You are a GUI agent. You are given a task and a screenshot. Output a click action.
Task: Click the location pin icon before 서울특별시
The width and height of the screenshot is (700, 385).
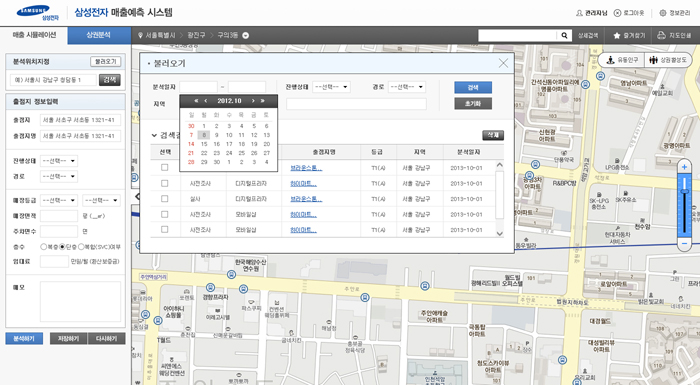click(140, 35)
